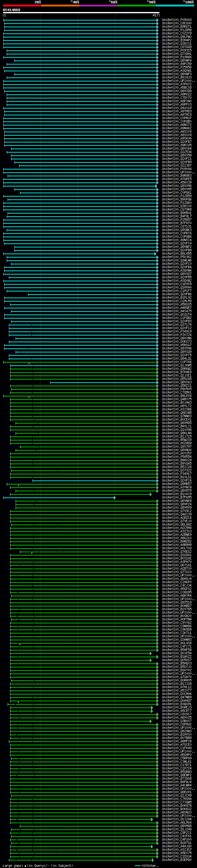Select the UniRef100_Q7X8A1 label
Image resolution: width=197 pixels, height=868 pixels.
177,54
